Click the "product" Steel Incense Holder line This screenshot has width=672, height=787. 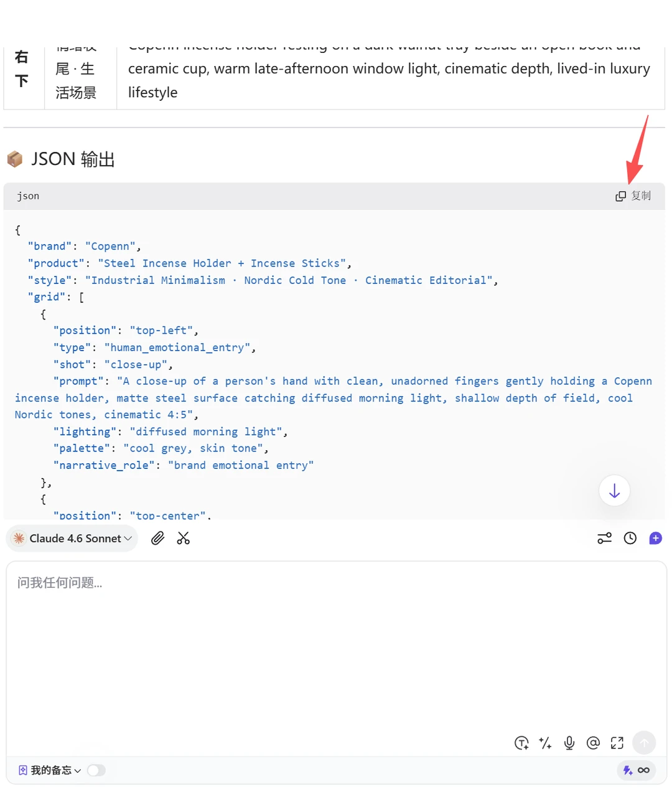pyautogui.click(x=189, y=263)
